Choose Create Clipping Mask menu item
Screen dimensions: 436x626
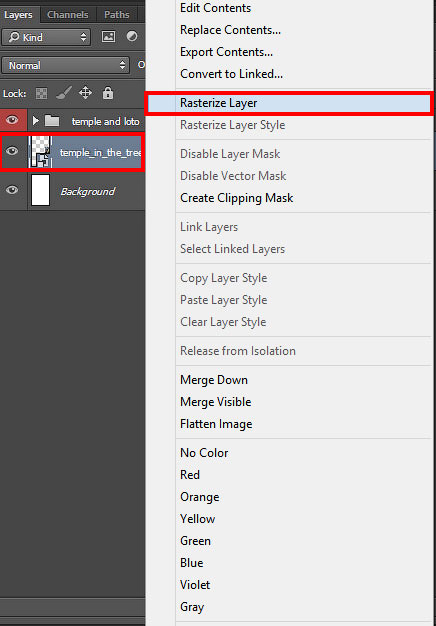coord(237,198)
